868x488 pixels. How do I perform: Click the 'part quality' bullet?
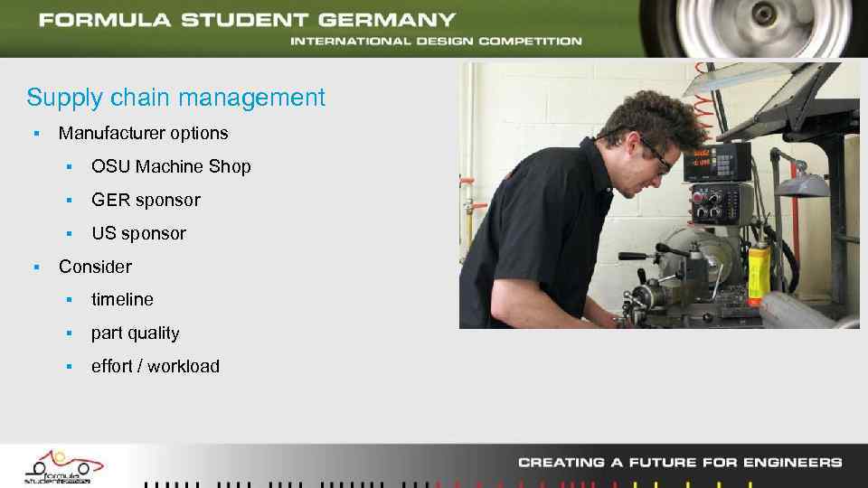coord(135,333)
